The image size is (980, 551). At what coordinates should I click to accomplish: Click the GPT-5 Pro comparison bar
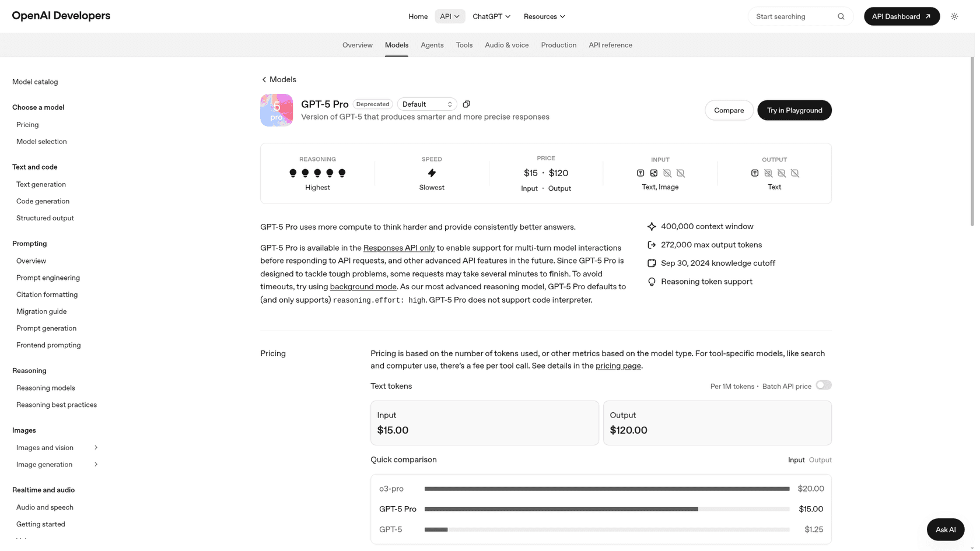pyautogui.click(x=607, y=509)
